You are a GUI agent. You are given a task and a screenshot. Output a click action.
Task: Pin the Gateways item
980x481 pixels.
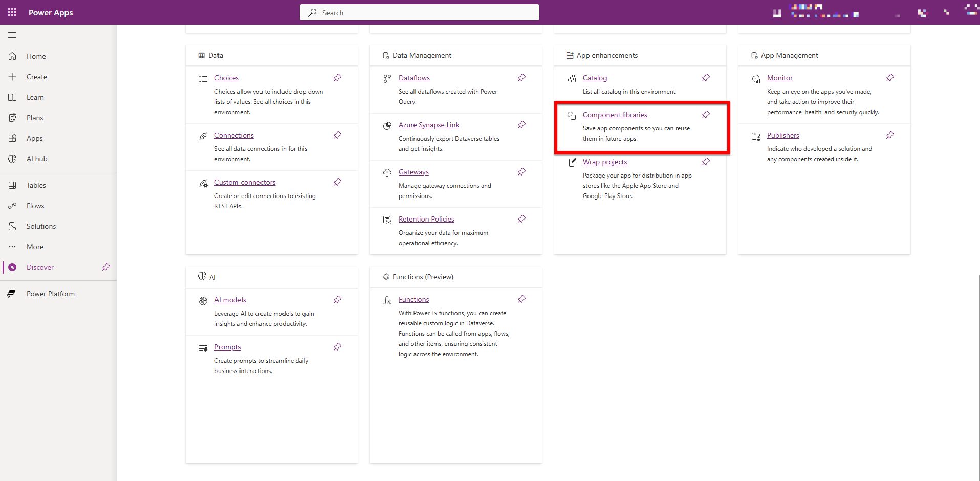[x=521, y=172]
